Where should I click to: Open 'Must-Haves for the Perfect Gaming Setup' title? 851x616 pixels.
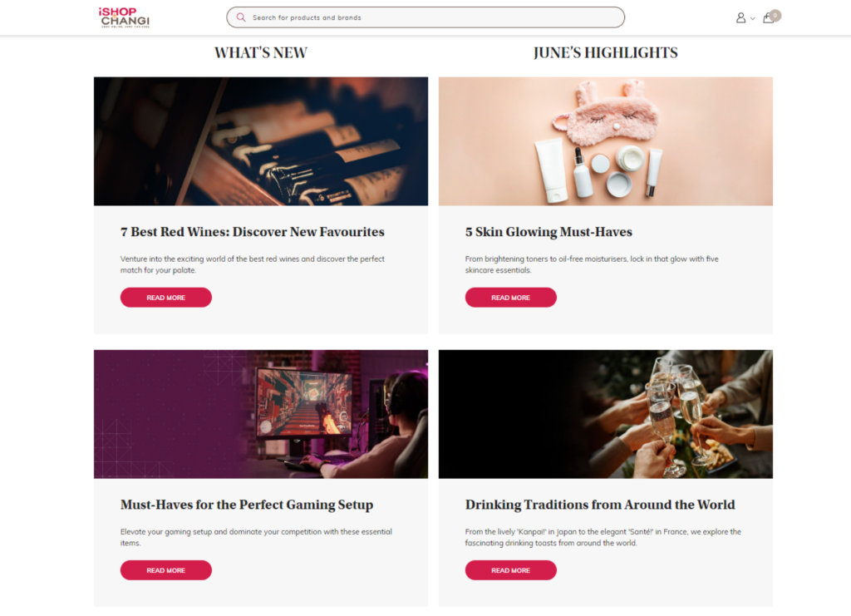coord(247,505)
